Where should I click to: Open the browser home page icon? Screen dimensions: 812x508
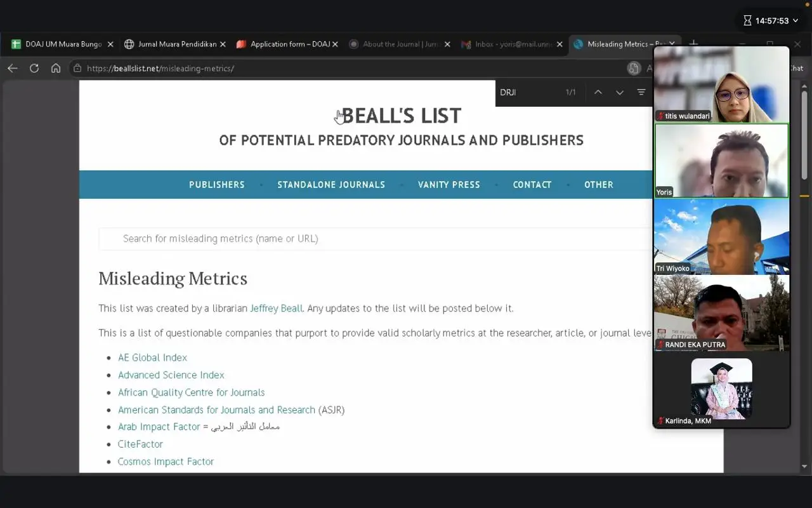coord(56,68)
